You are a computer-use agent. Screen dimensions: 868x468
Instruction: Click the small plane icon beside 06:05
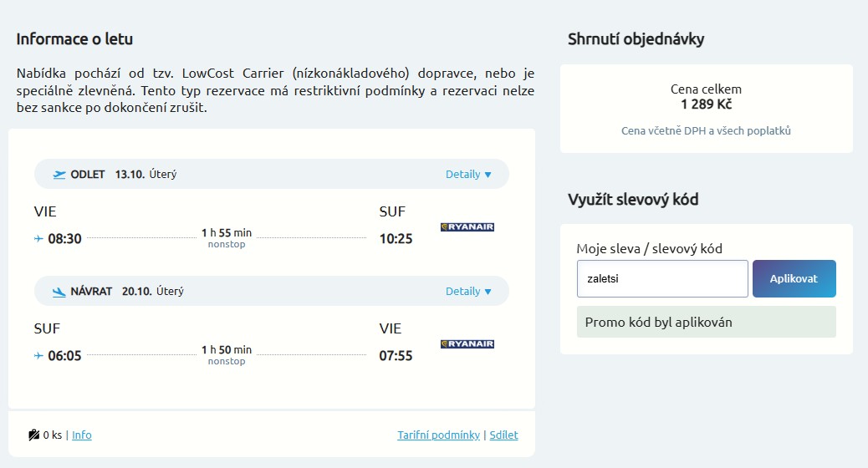(x=38, y=355)
